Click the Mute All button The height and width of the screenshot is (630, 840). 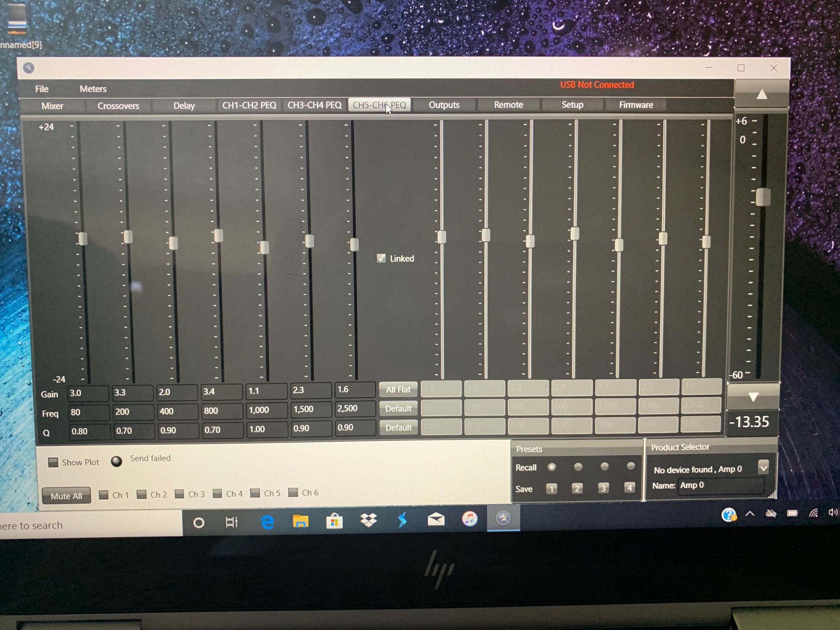pyautogui.click(x=66, y=496)
